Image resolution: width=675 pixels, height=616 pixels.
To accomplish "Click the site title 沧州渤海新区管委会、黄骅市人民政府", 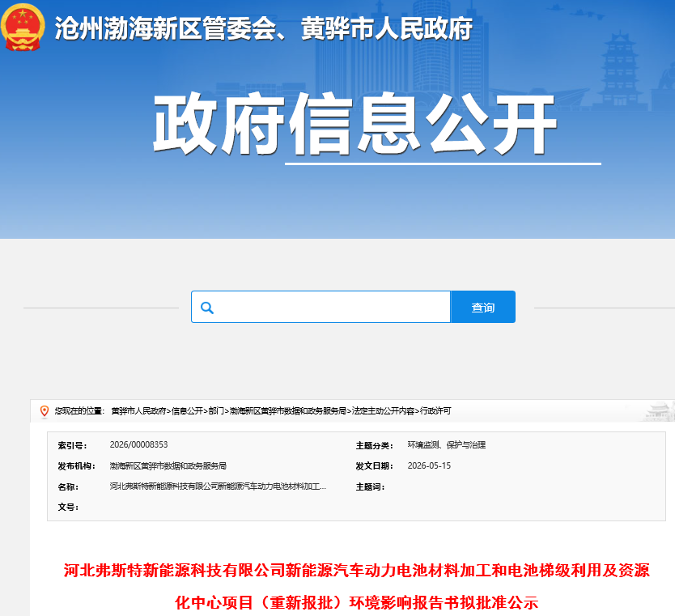I will pos(264,29).
